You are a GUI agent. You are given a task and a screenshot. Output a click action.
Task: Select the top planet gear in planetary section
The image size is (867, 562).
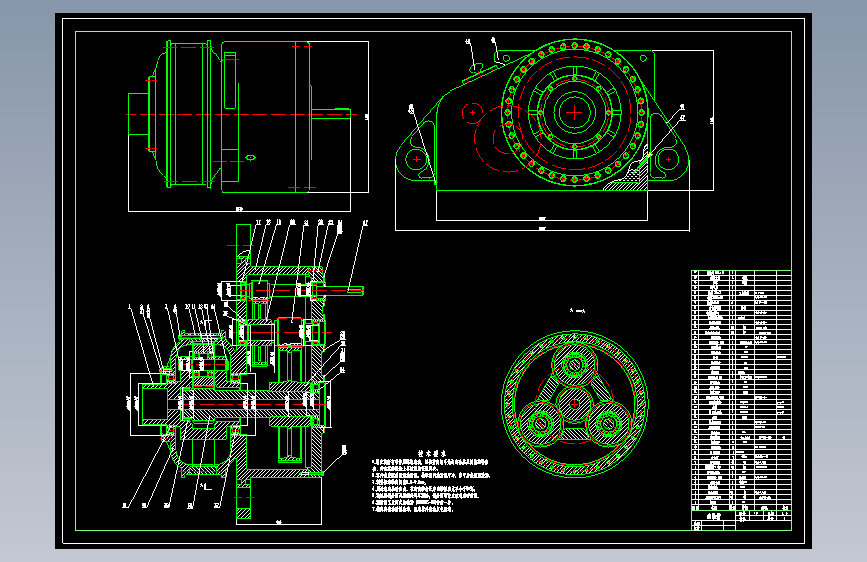click(574, 365)
